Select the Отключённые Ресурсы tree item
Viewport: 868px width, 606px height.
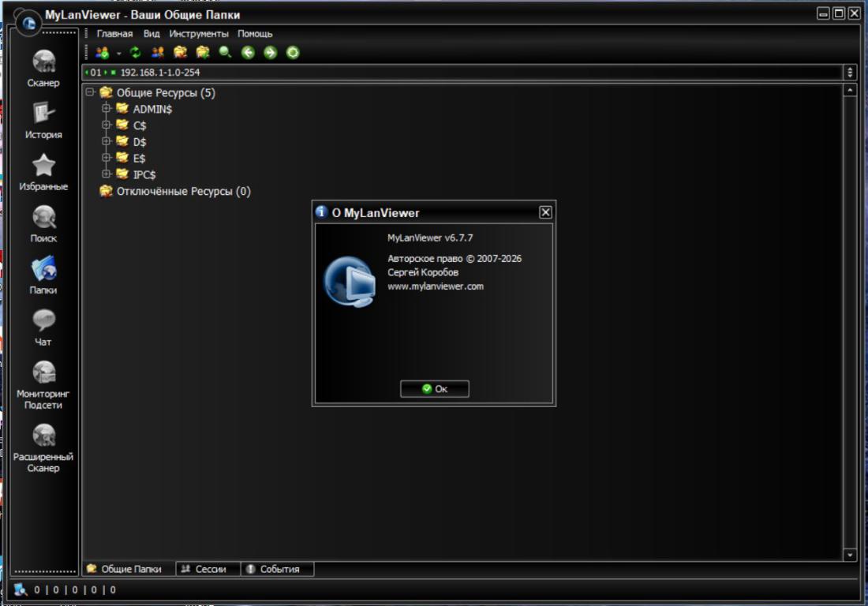(183, 191)
